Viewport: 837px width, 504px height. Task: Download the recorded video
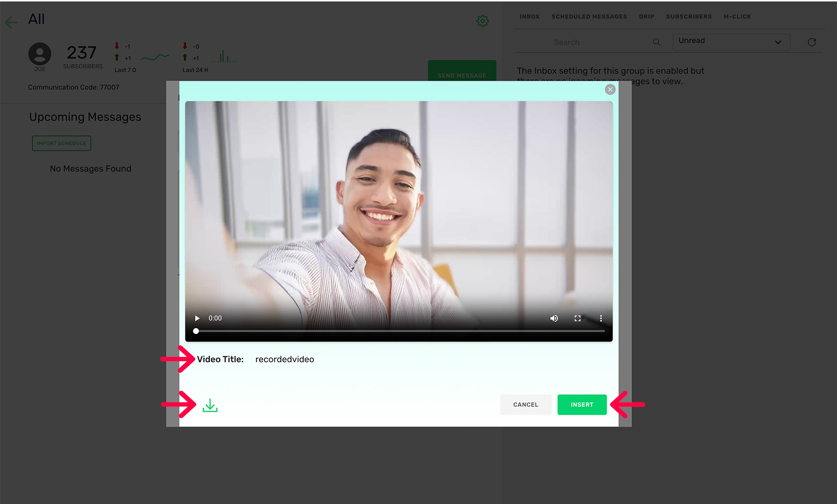coord(210,404)
